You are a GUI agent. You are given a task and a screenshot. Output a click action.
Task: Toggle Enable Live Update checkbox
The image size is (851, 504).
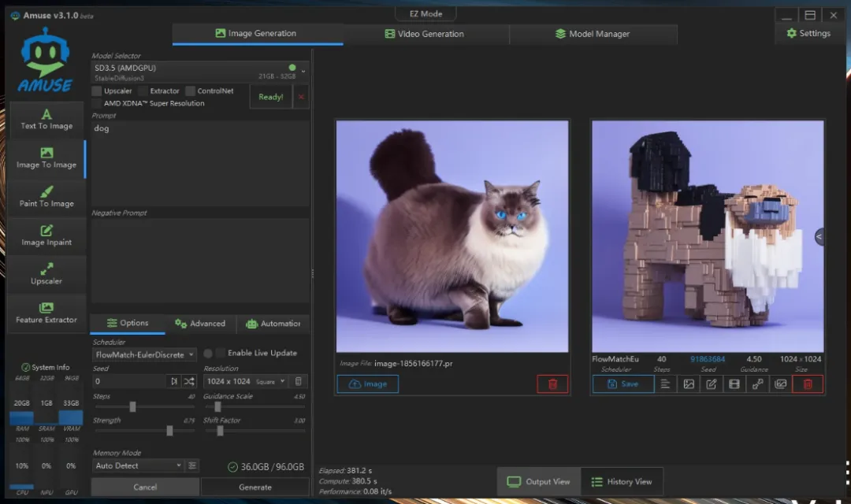[x=221, y=353]
